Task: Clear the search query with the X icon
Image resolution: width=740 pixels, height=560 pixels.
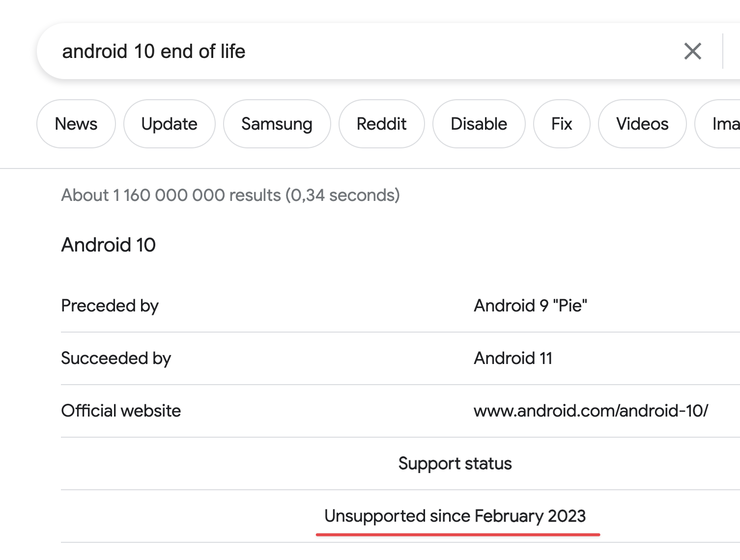Action: click(692, 51)
